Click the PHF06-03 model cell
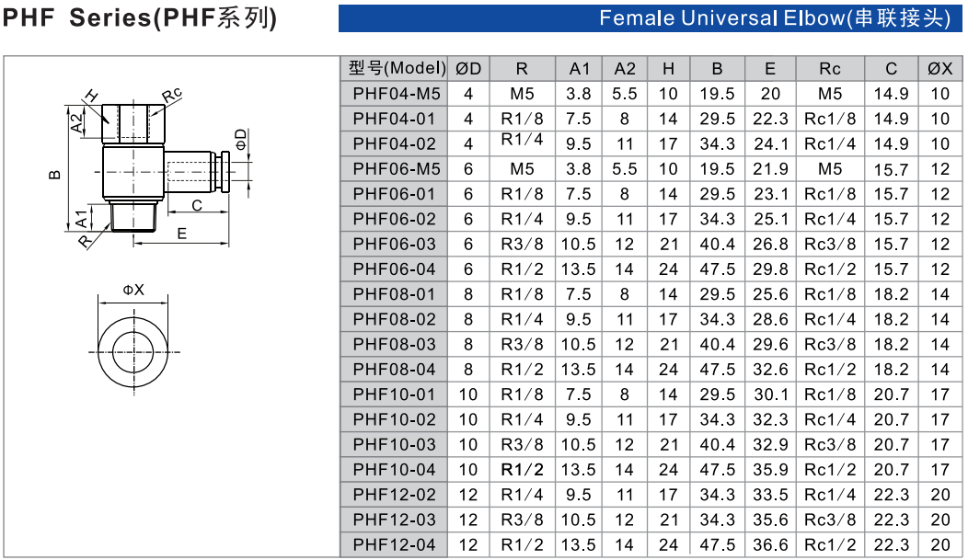The height and width of the screenshot is (560, 968). click(397, 244)
